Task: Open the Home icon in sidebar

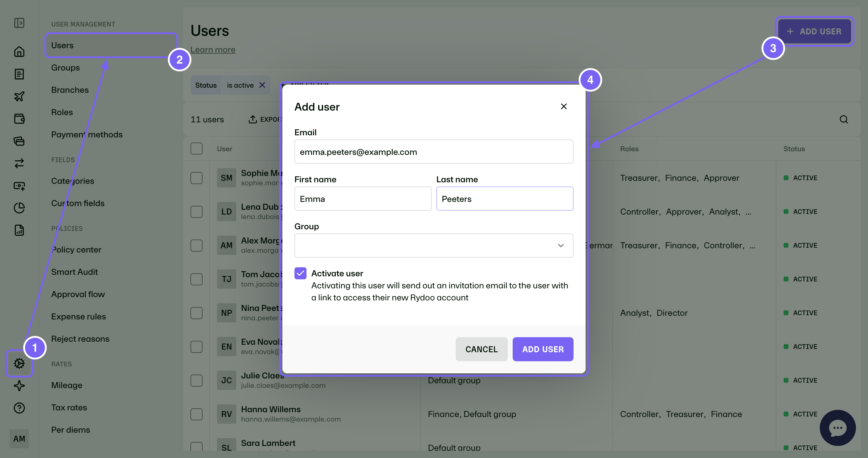Action: [19, 52]
